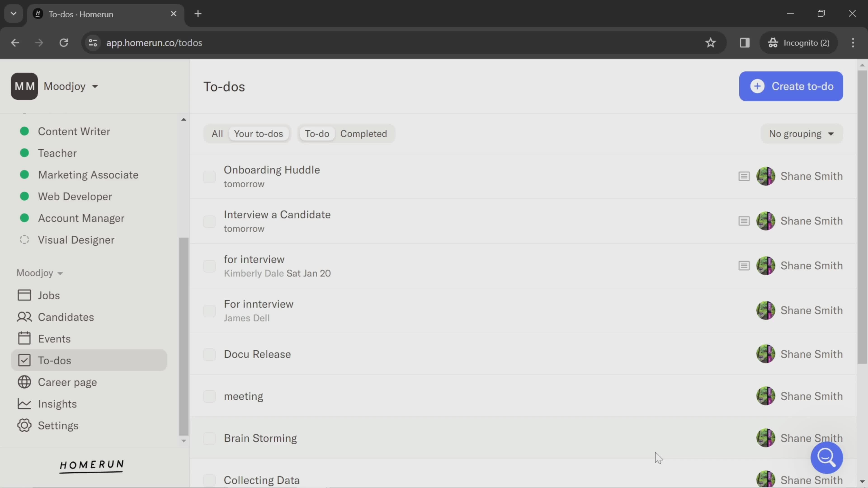Open the tab search dropdown
The height and width of the screenshot is (488, 868).
(x=14, y=14)
